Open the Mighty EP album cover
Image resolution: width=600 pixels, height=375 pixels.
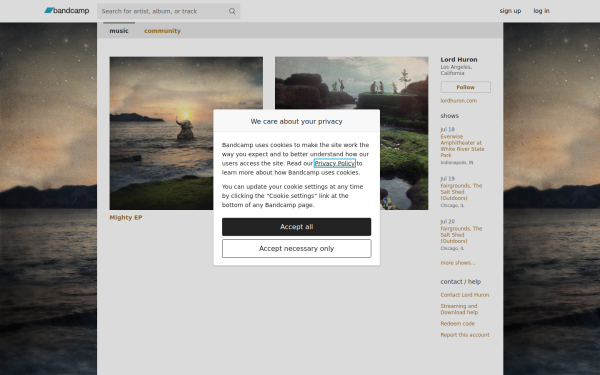(186, 133)
